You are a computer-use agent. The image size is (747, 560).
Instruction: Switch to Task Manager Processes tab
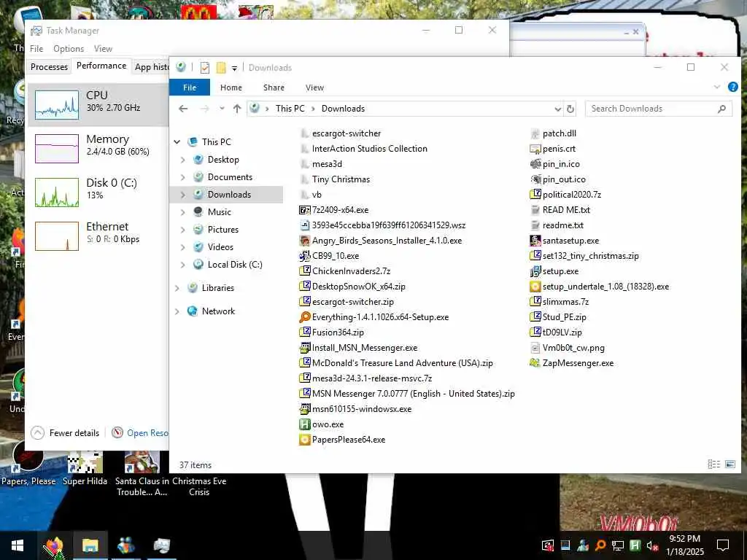tap(49, 66)
